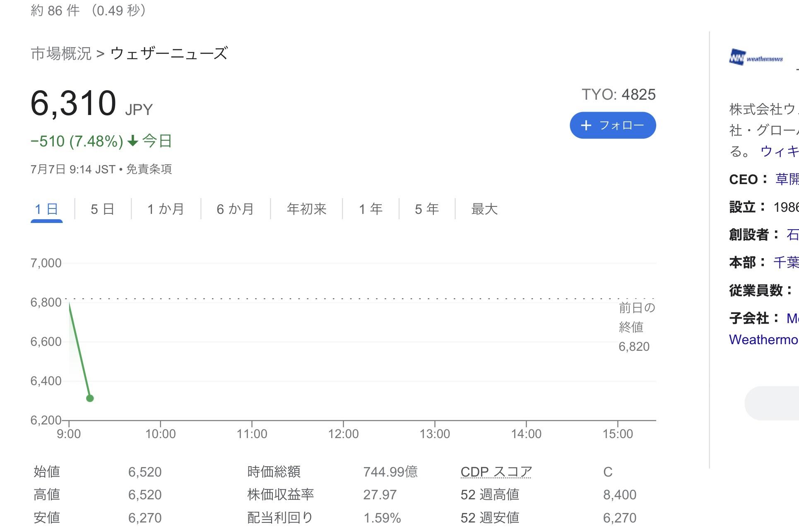Show the 1 年 chart range
The height and width of the screenshot is (532, 799).
(x=371, y=209)
